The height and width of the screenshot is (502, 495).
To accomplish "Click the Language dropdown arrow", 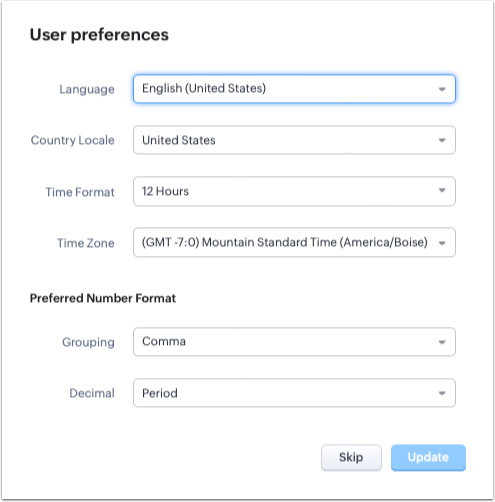I will pos(442,89).
